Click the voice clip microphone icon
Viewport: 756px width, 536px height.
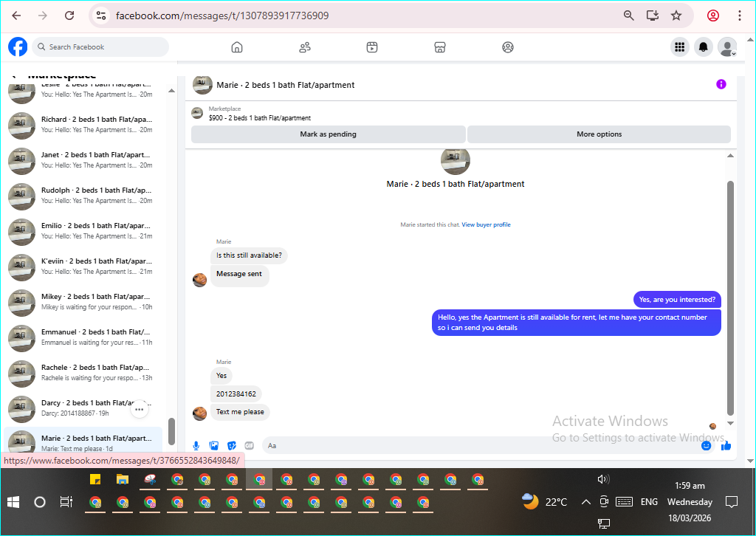coord(196,445)
